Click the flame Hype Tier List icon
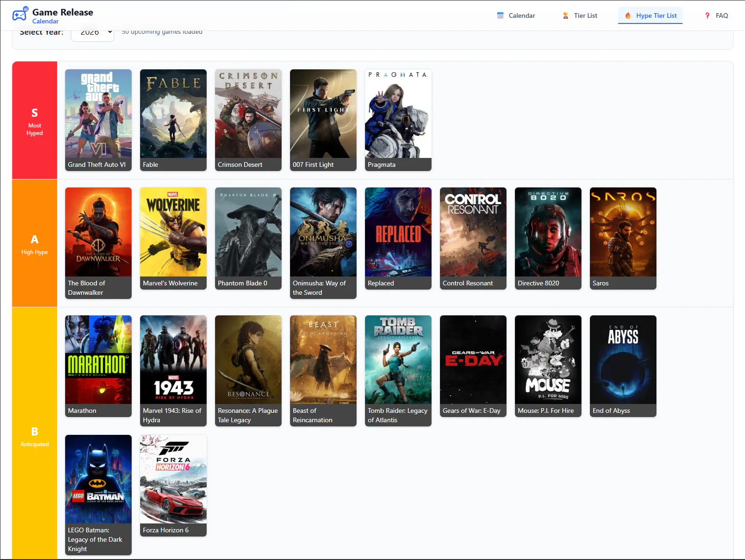 point(628,15)
